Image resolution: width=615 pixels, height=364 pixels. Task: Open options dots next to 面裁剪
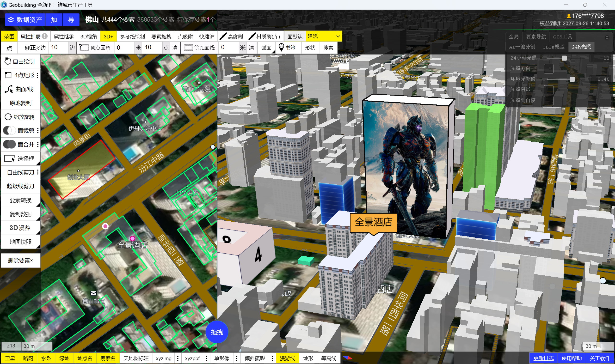(x=37, y=130)
